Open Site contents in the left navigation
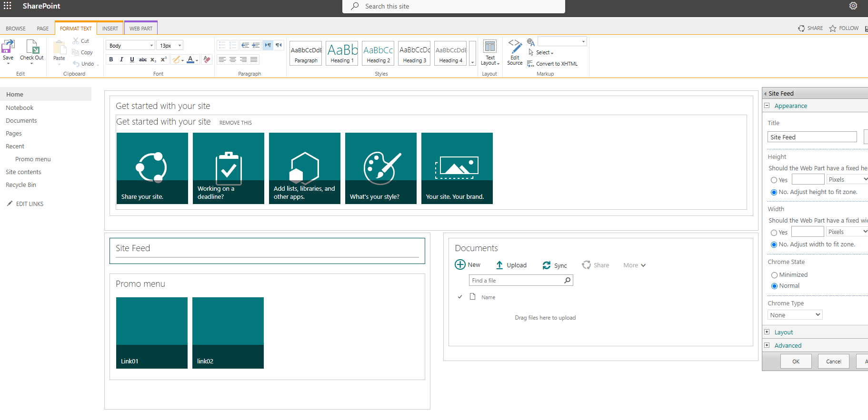Screen dimensions: 868x420 click(x=23, y=172)
